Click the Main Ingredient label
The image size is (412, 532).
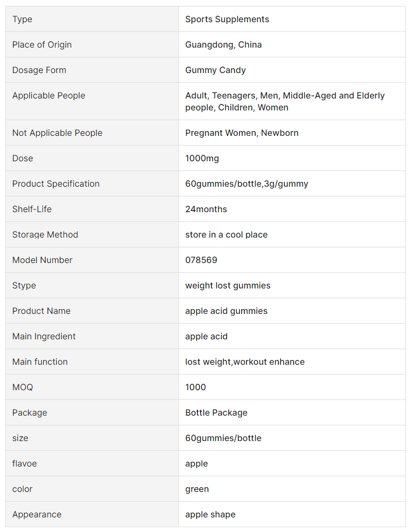(x=44, y=337)
